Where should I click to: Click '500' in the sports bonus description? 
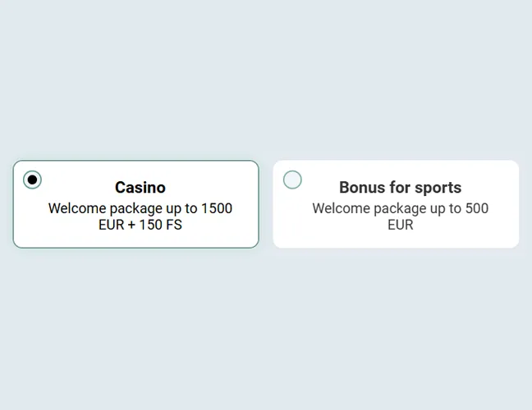pyautogui.click(x=476, y=208)
